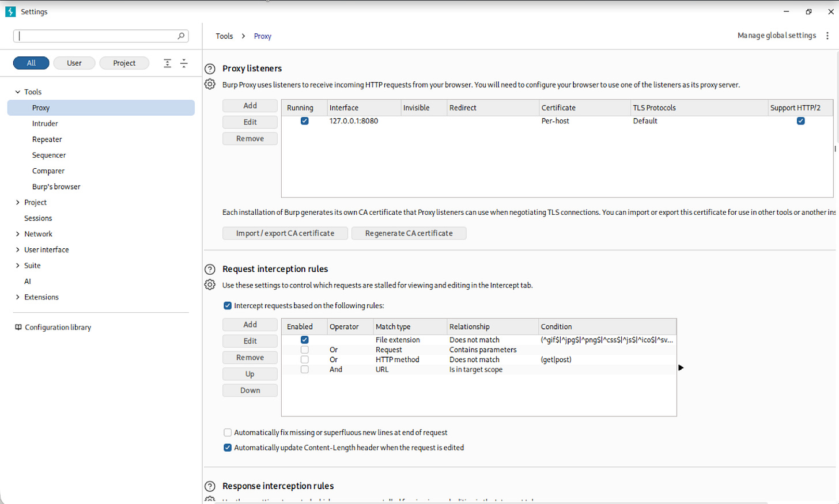
Task: Disable the File extension rule checkbox
Action: click(305, 340)
